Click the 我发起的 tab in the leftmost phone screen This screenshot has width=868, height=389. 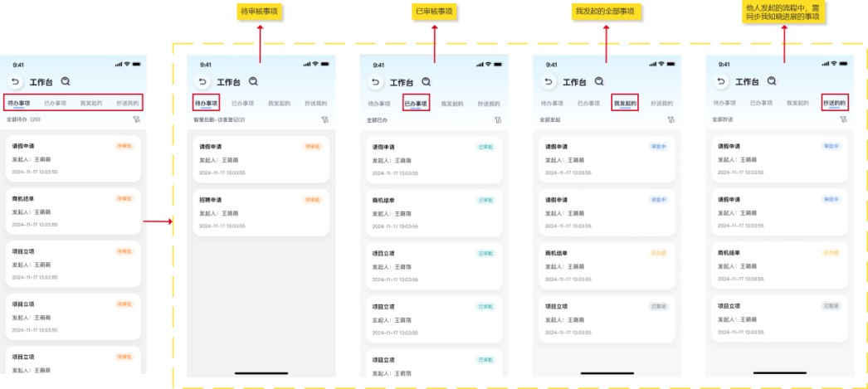tap(91, 104)
